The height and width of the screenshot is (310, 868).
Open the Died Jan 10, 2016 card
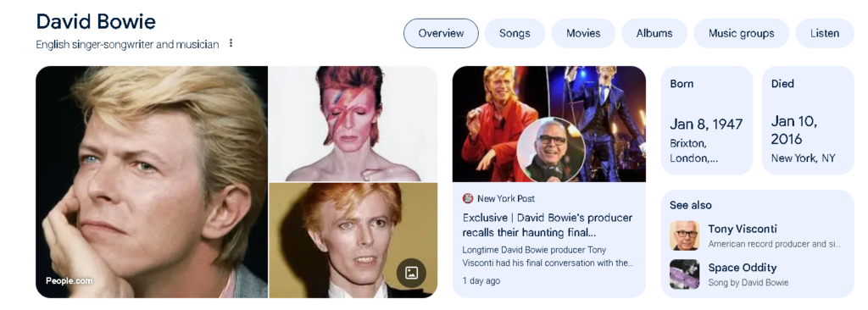tap(808, 120)
